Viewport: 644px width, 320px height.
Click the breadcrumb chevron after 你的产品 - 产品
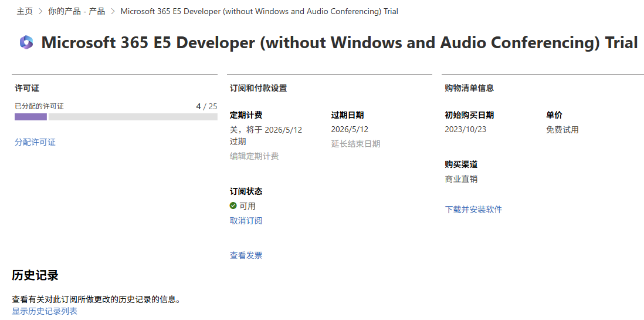[x=113, y=12]
